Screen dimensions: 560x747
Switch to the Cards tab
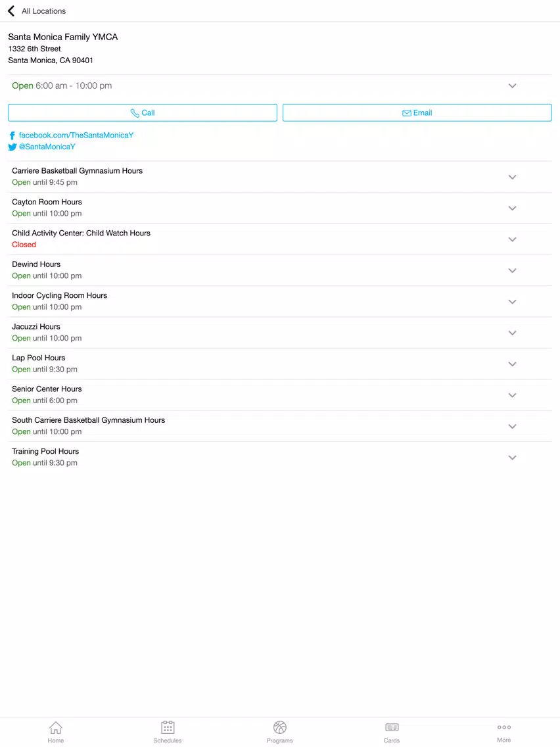click(x=392, y=732)
